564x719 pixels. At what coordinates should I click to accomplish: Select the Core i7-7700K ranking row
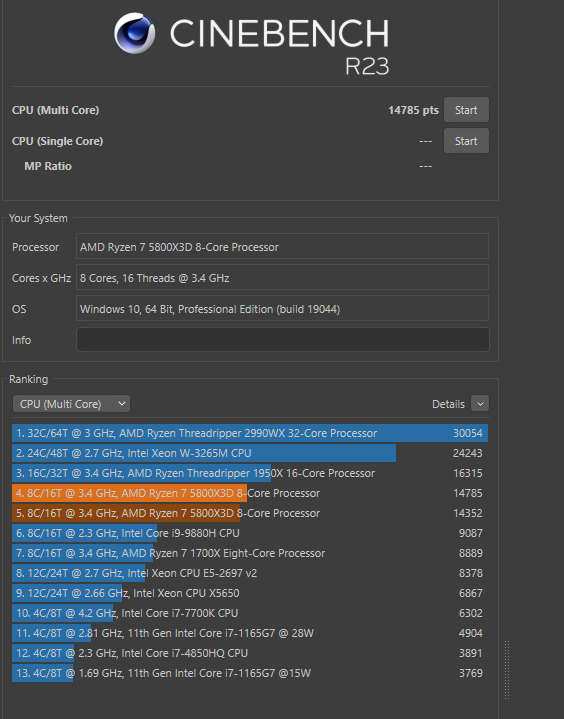(x=250, y=613)
